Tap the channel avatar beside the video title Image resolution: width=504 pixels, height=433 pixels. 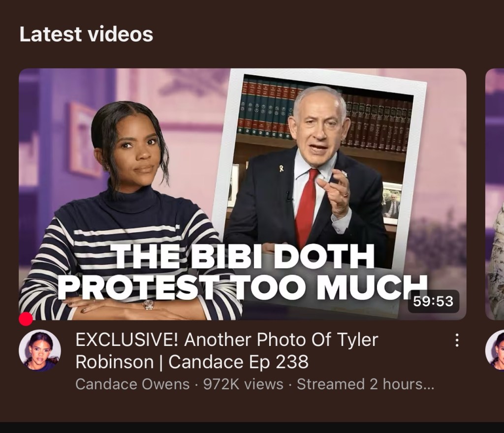(40, 350)
